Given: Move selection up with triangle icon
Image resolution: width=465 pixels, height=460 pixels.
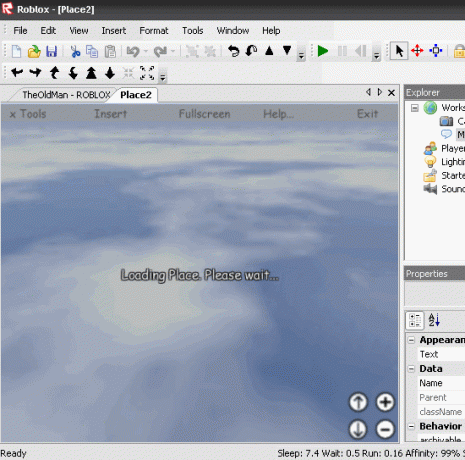Looking at the screenshot, I should 269,51.
